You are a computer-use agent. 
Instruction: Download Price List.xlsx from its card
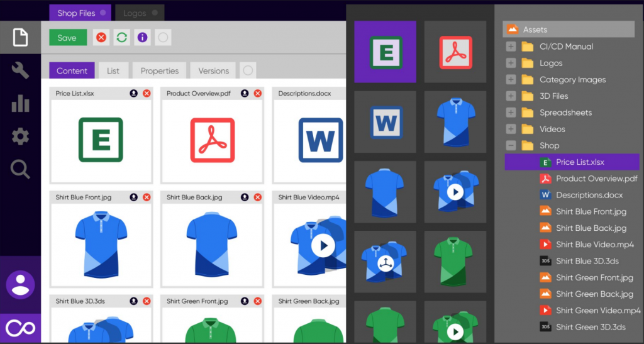(133, 94)
